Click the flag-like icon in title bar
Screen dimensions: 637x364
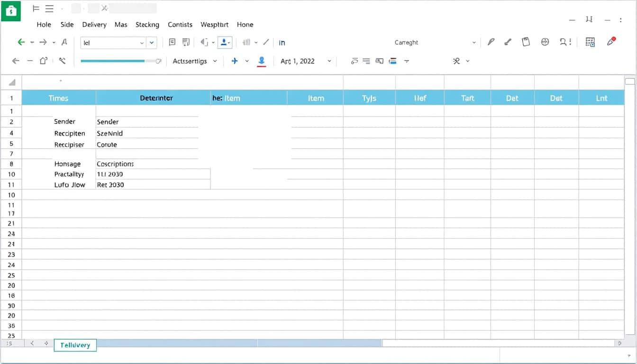(x=36, y=9)
